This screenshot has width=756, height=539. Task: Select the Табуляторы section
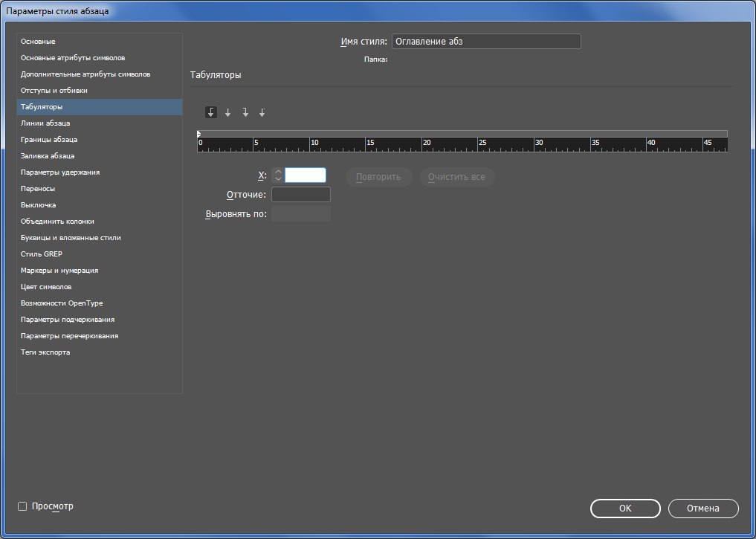click(x=100, y=107)
